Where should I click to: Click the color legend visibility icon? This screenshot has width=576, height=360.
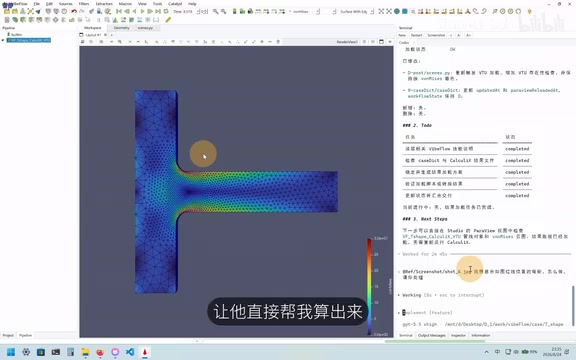[x=234, y=12]
